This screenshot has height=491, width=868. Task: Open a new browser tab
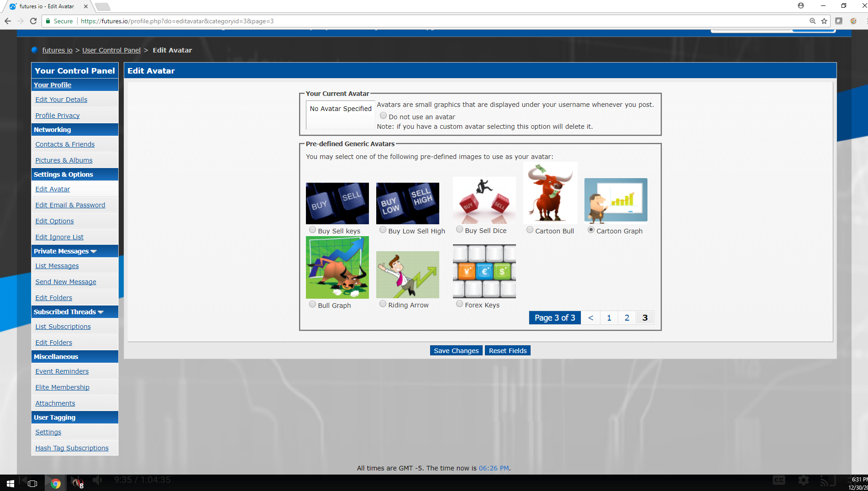coord(103,6)
